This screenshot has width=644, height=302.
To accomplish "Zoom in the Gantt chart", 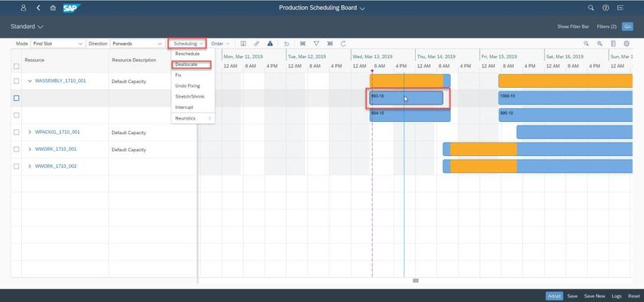I will pos(599,43).
